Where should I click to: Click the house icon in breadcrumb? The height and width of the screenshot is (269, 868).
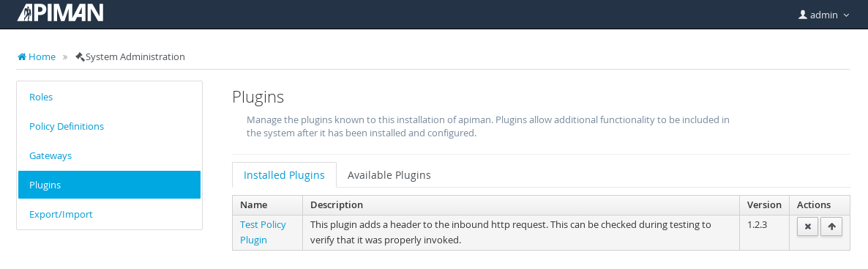(21, 56)
